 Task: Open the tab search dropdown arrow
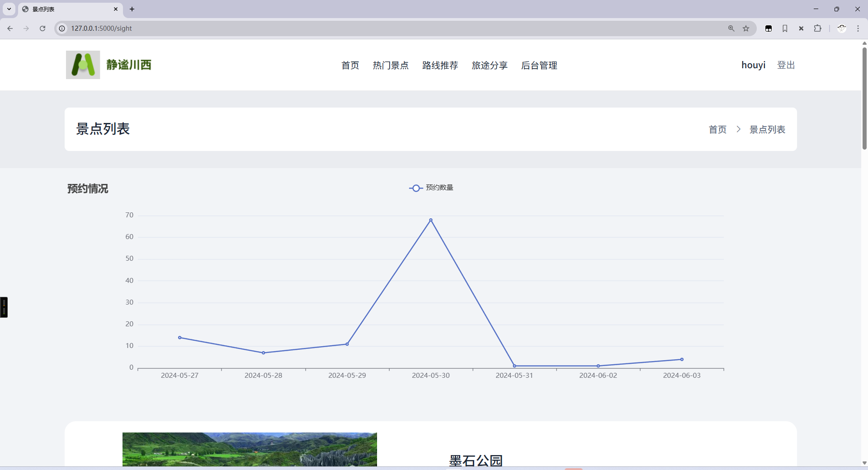(x=9, y=9)
